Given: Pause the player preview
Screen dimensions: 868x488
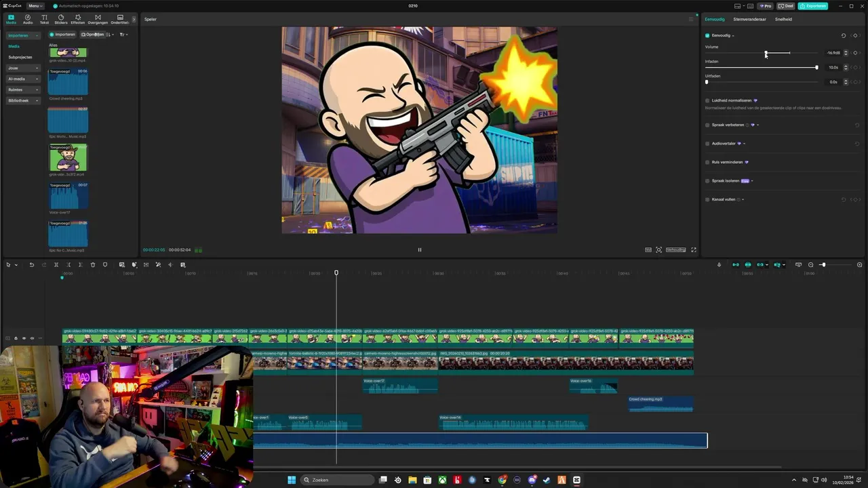Looking at the screenshot, I should (420, 249).
